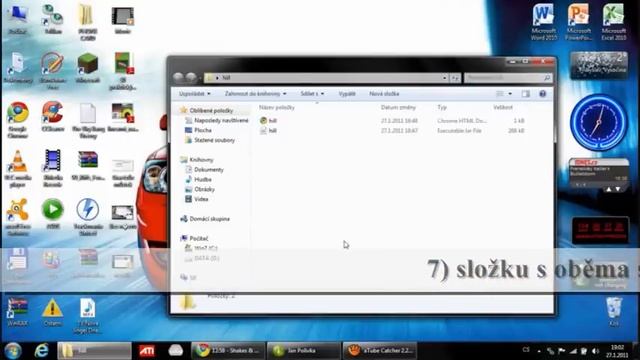The height and width of the screenshot is (360, 640).
Task: Sort by the Datum změny column
Action: [x=398, y=107]
